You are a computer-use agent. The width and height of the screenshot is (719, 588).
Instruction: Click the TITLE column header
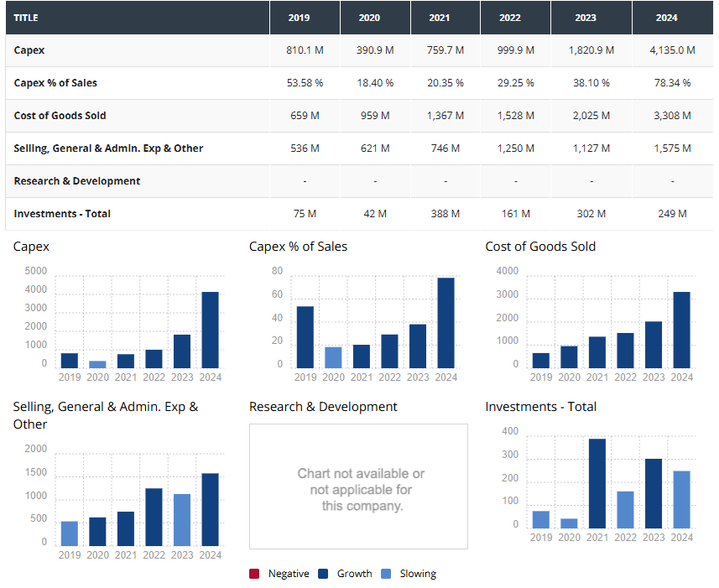[26, 18]
